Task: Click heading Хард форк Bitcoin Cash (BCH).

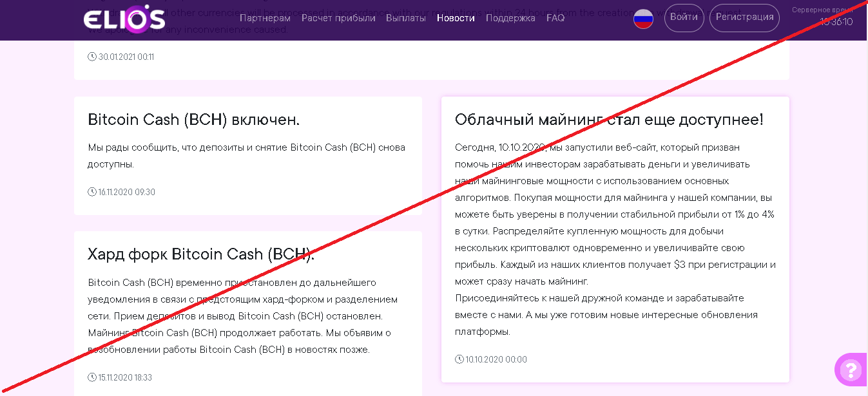Action: [201, 254]
